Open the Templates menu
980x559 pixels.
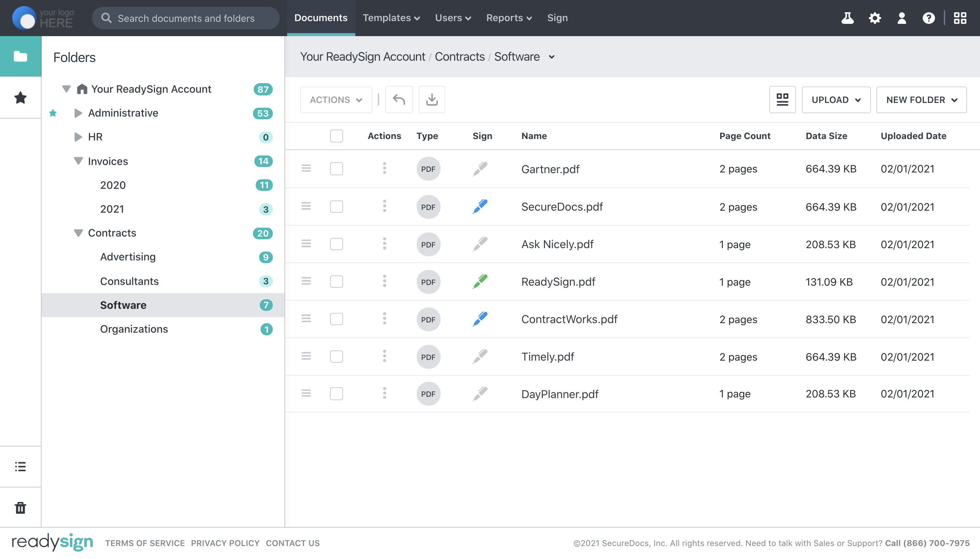tap(391, 18)
